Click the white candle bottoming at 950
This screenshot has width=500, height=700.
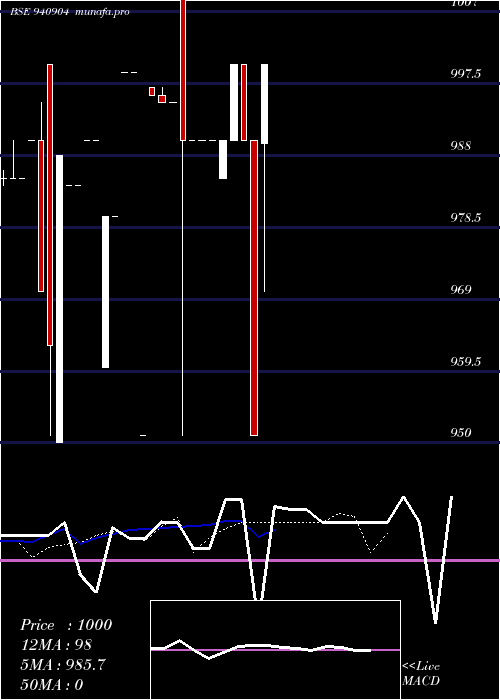59,299
